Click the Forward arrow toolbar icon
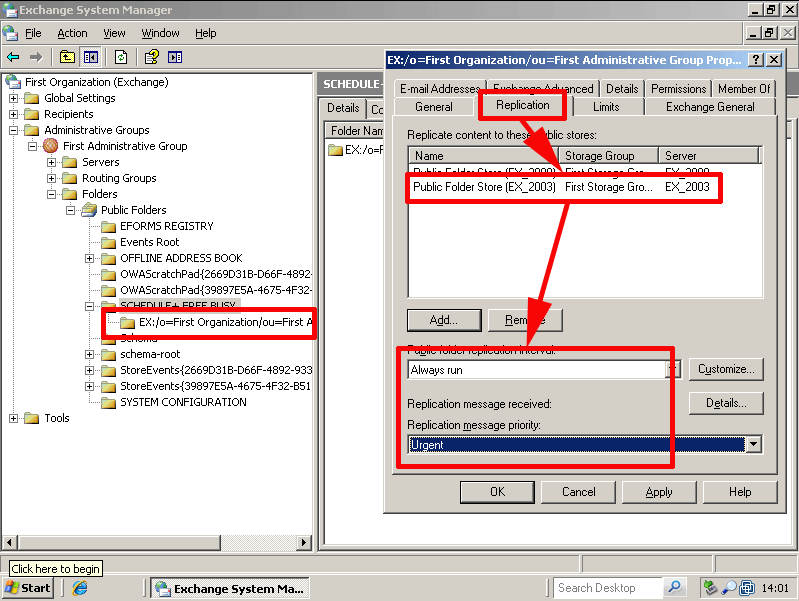Screen dimensions: 799x601 click(36, 57)
